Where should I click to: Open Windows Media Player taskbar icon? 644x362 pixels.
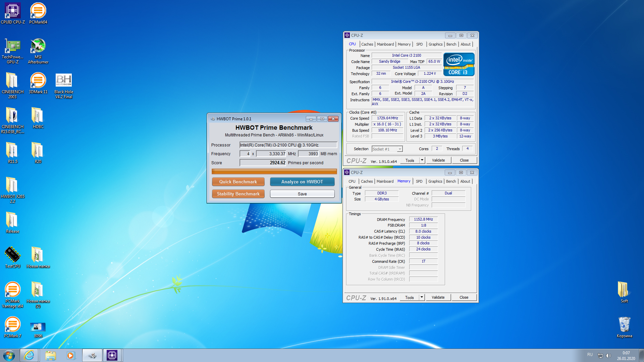tap(71, 355)
